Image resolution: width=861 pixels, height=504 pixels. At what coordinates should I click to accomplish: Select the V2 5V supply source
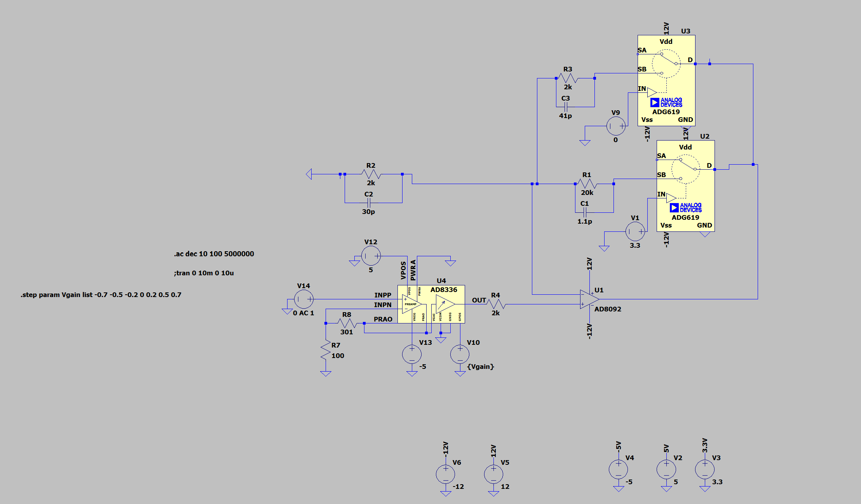point(666,469)
